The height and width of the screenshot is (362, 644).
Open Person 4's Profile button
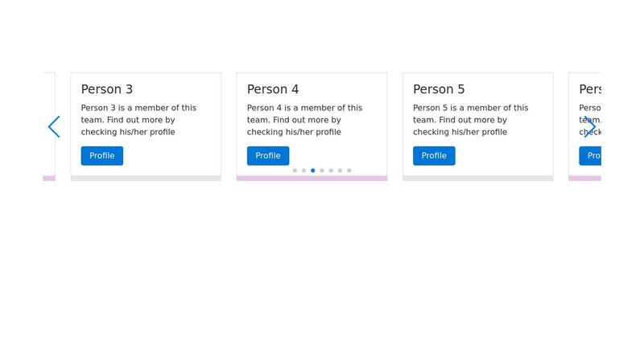pyautogui.click(x=268, y=156)
